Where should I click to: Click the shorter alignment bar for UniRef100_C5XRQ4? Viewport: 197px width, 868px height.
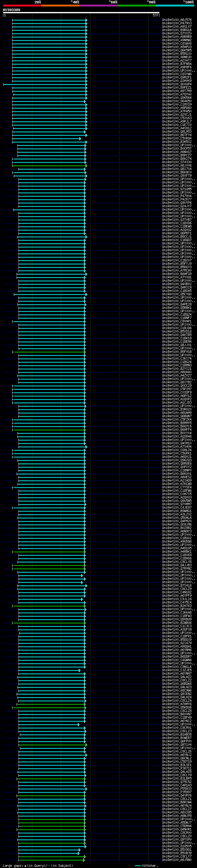(46, 139)
